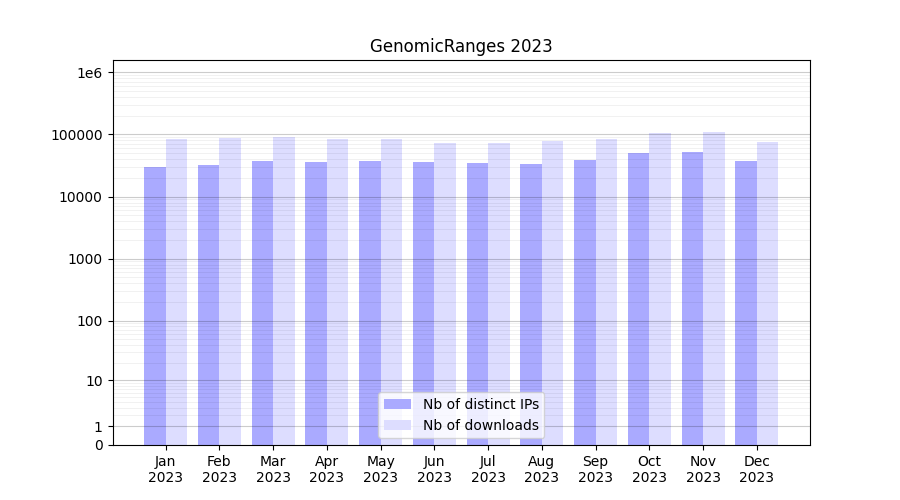
Task: Select the 'Nb of distinct IPs' legend label
Action: [480, 404]
